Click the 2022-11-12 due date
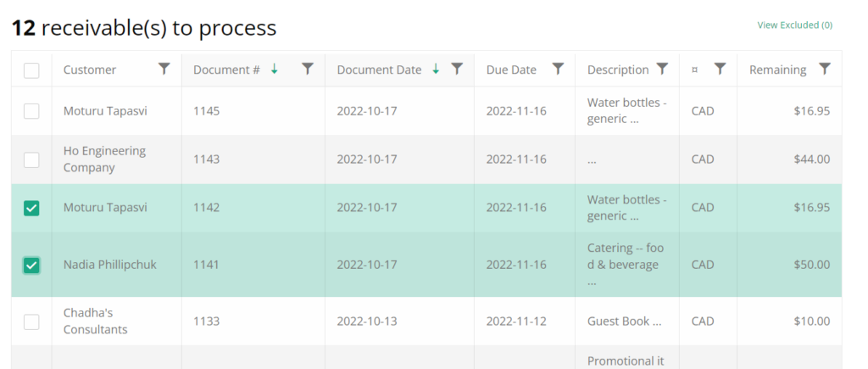Image resolution: width=868 pixels, height=369 pixels. tap(516, 321)
